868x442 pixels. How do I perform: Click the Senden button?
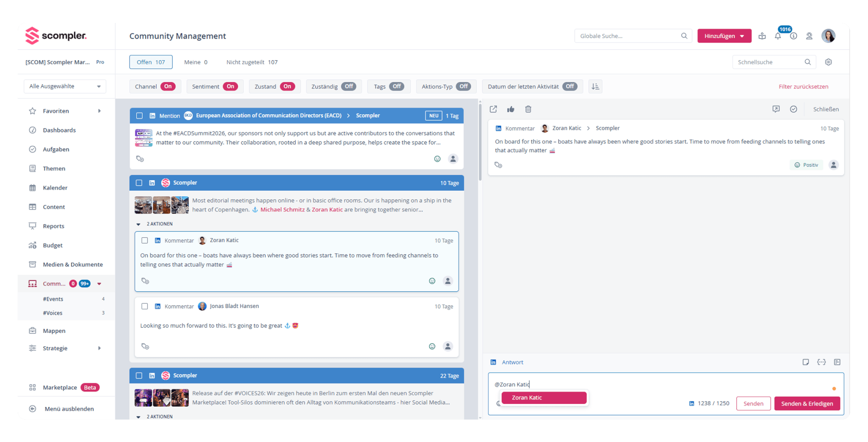(753, 403)
